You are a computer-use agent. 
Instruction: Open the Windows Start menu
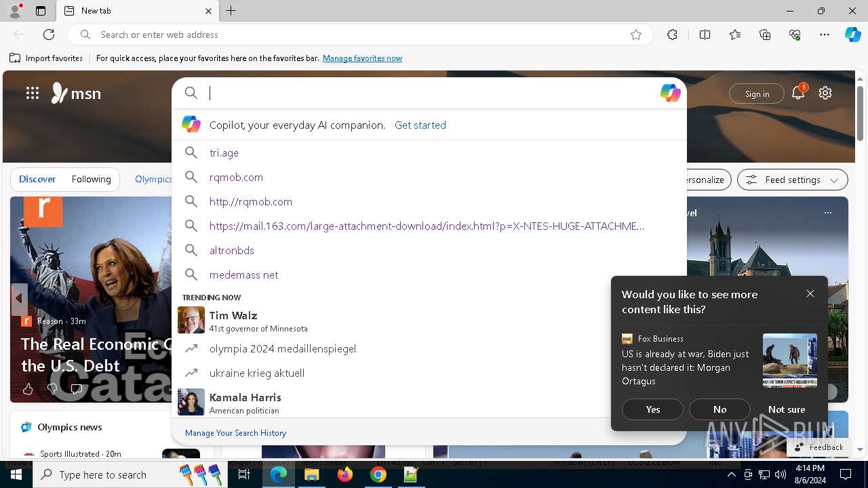[16, 474]
